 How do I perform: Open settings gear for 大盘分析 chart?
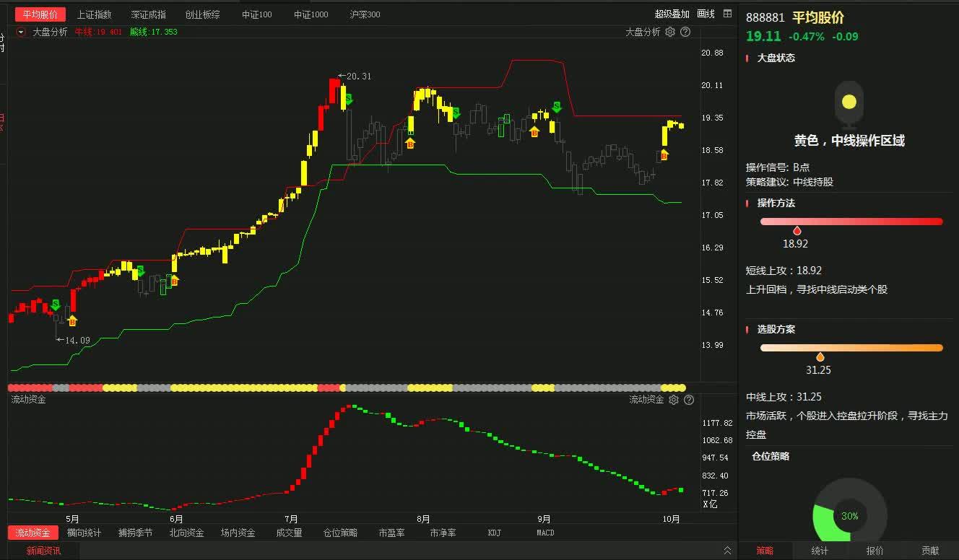(x=670, y=32)
